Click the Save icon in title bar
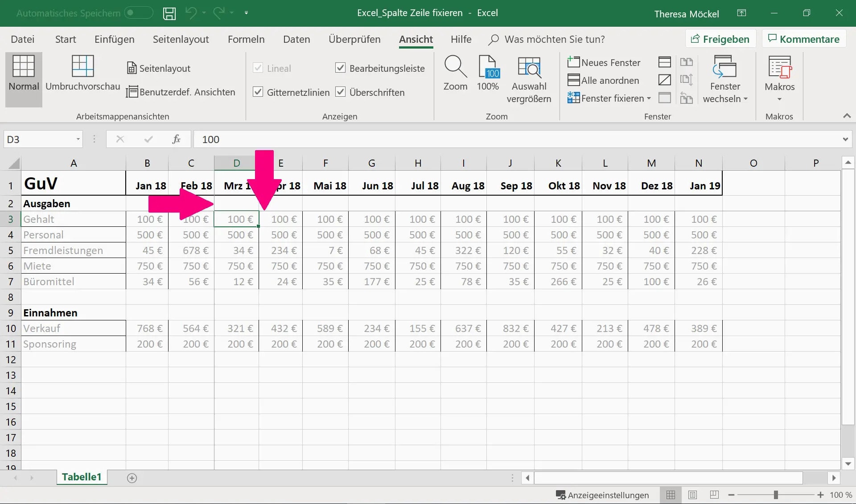The image size is (856, 504). coord(169,13)
